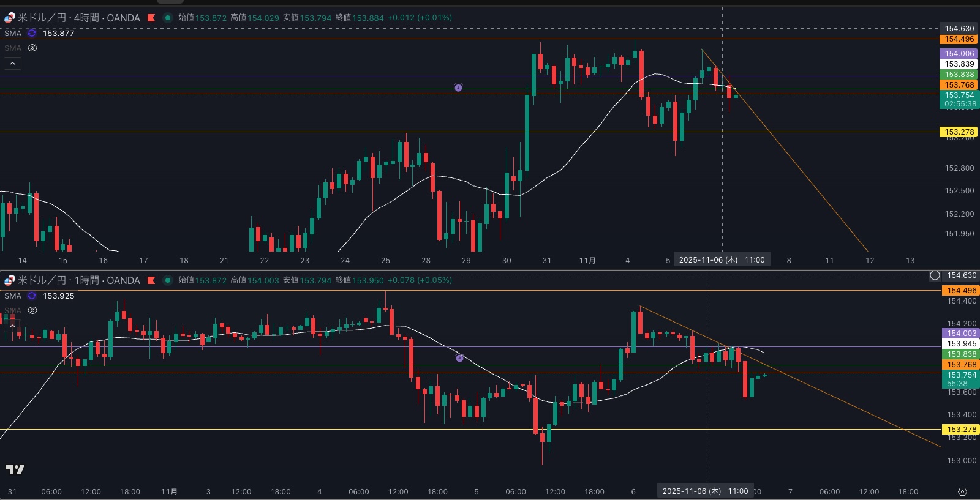Click the purple event marker on the 4時間 chart
This screenshot has width=980, height=500.
coord(458,88)
